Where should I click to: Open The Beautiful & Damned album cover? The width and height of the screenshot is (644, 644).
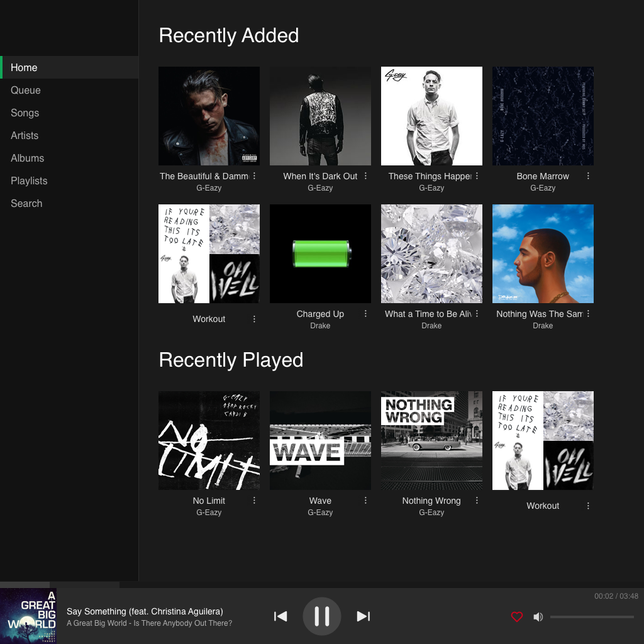[x=209, y=116]
